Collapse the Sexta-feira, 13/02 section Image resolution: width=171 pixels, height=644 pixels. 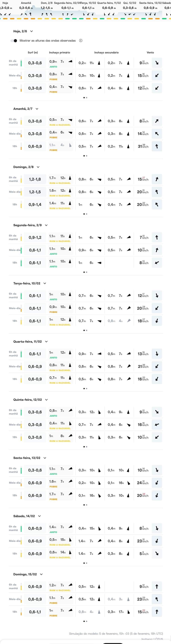coord(45,458)
